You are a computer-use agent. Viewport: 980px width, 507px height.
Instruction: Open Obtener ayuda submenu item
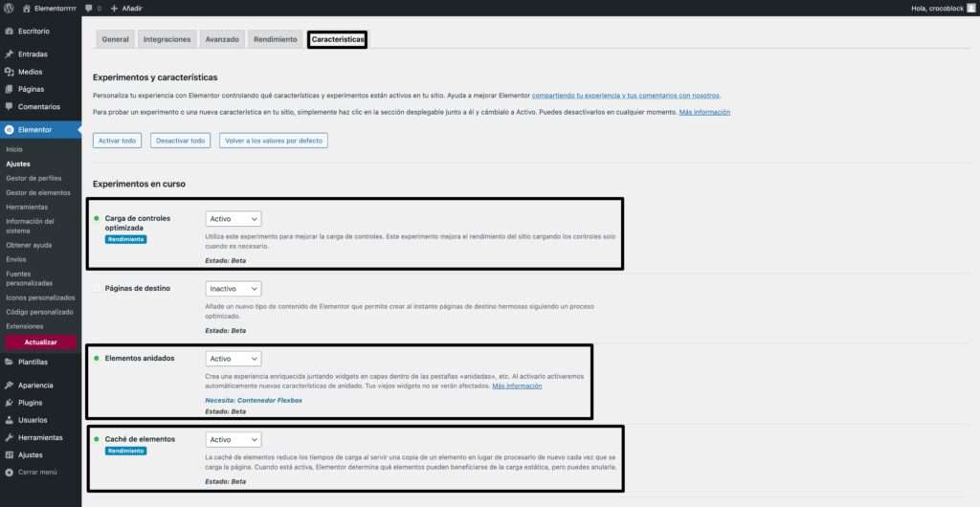[x=29, y=246]
